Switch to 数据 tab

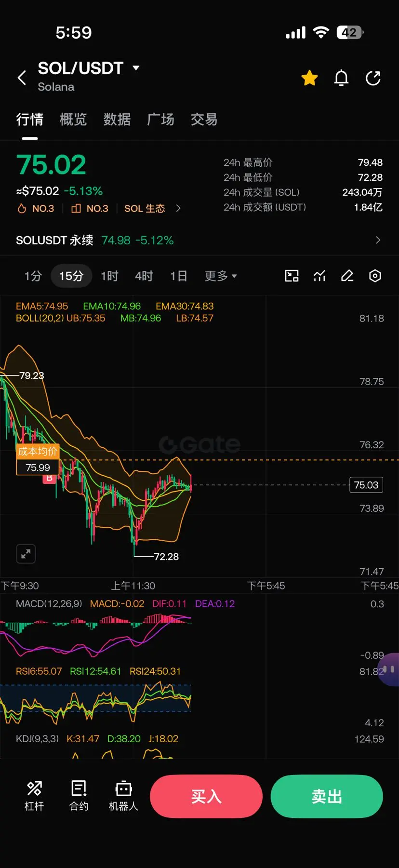coord(117,119)
